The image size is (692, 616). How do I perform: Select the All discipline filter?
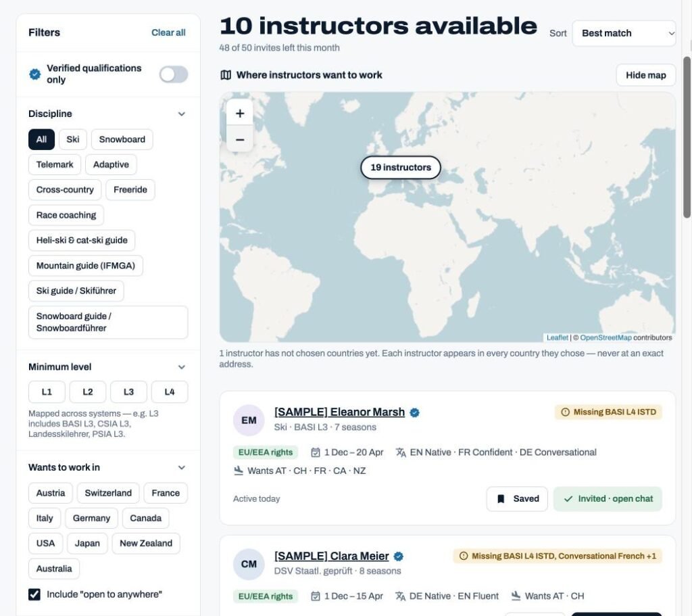[x=41, y=139]
